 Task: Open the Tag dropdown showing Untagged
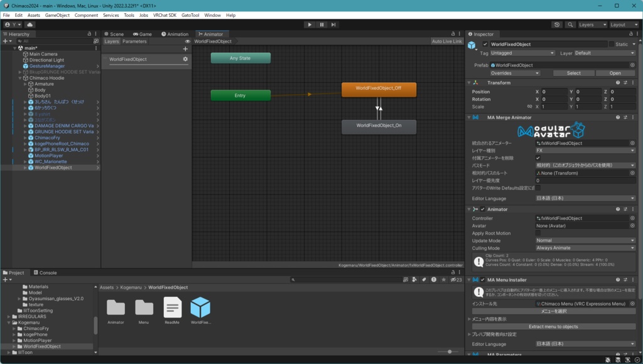pyautogui.click(x=522, y=53)
